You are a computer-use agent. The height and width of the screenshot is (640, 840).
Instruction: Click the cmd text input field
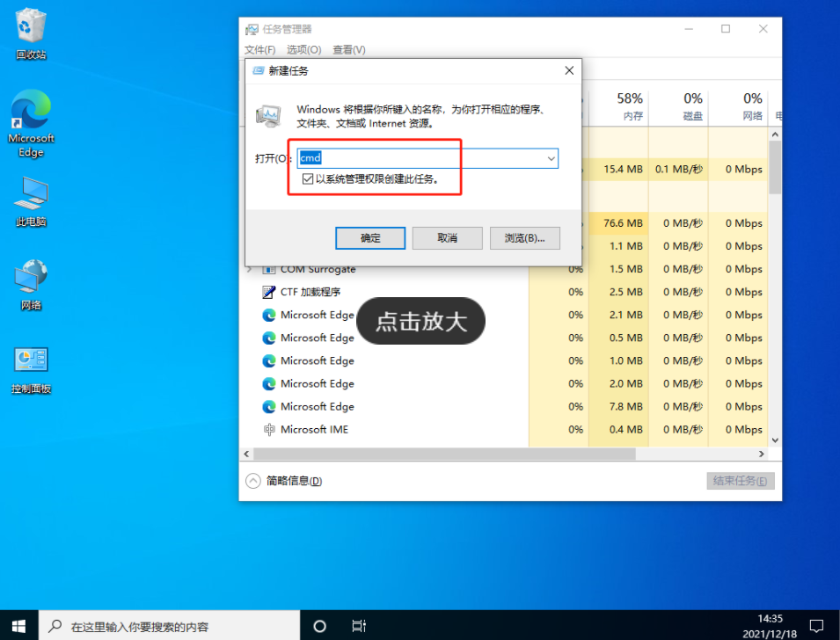(422, 158)
